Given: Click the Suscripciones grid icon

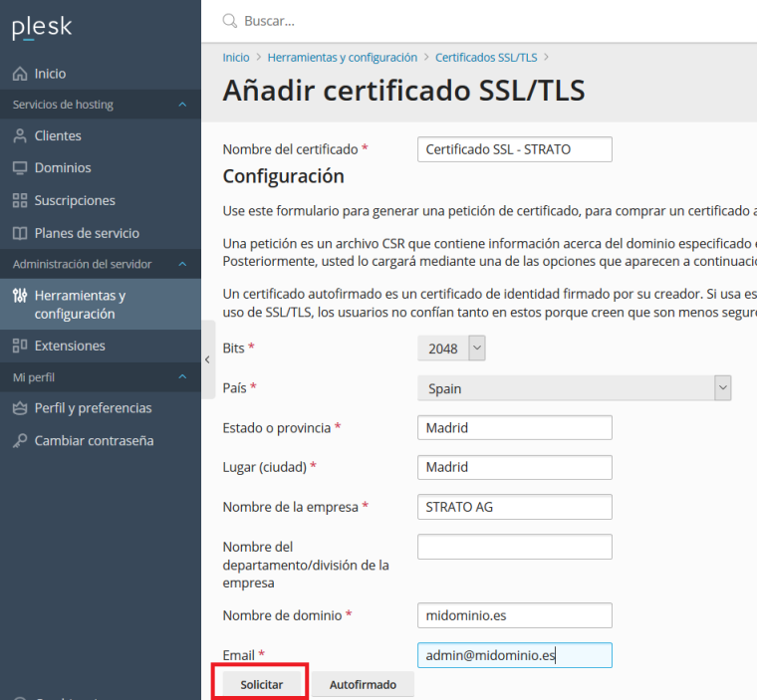Looking at the screenshot, I should 20,200.
